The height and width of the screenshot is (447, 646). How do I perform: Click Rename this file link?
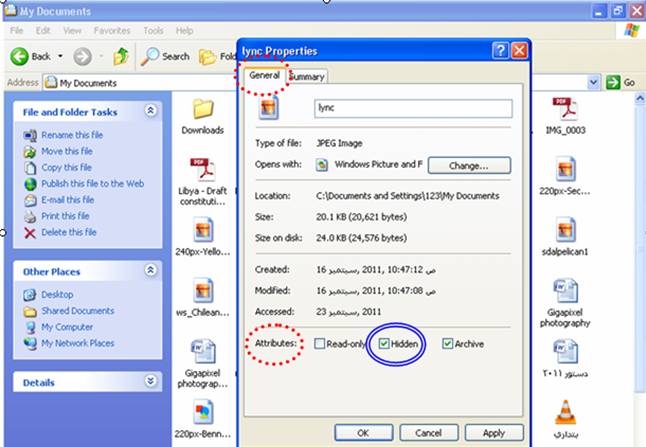pyautogui.click(x=72, y=135)
